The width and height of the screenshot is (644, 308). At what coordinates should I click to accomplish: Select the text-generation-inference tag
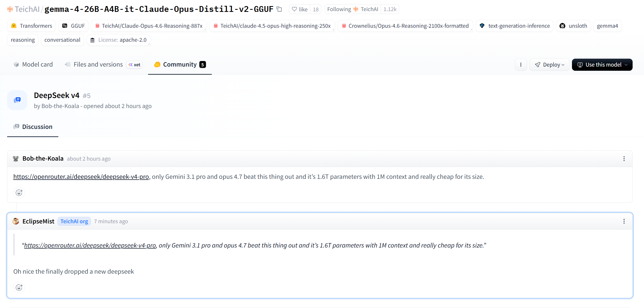coord(515,26)
